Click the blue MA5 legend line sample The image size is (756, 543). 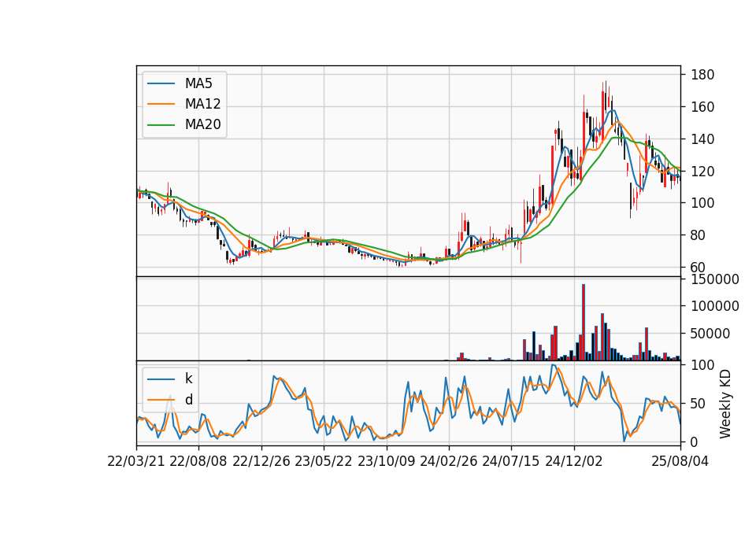161,83
